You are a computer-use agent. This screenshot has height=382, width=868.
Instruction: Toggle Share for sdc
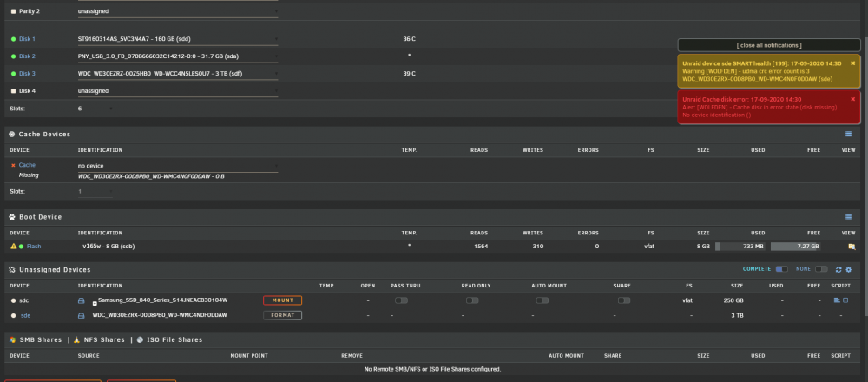click(624, 300)
